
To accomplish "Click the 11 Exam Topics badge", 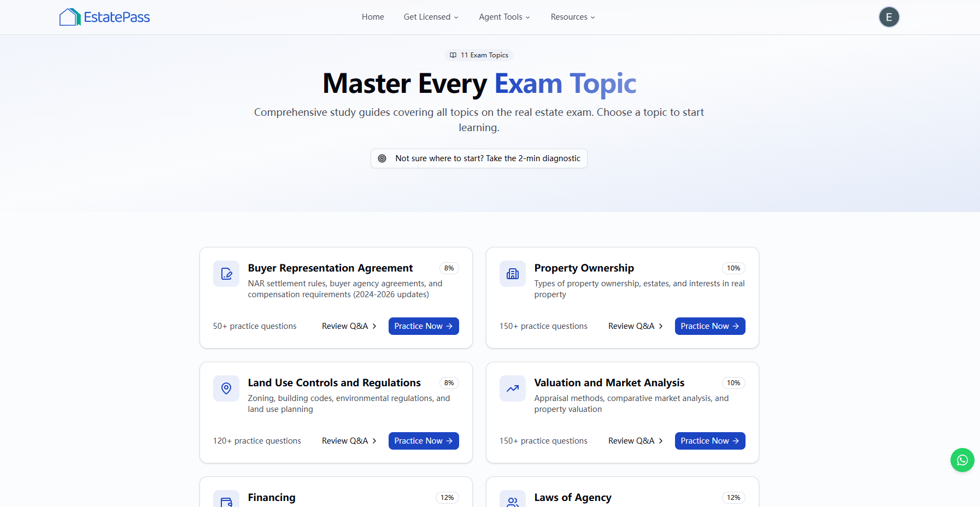I will 479,55.
